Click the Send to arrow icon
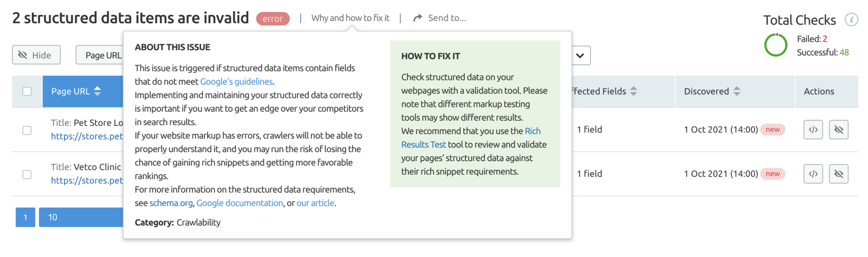 click(417, 18)
